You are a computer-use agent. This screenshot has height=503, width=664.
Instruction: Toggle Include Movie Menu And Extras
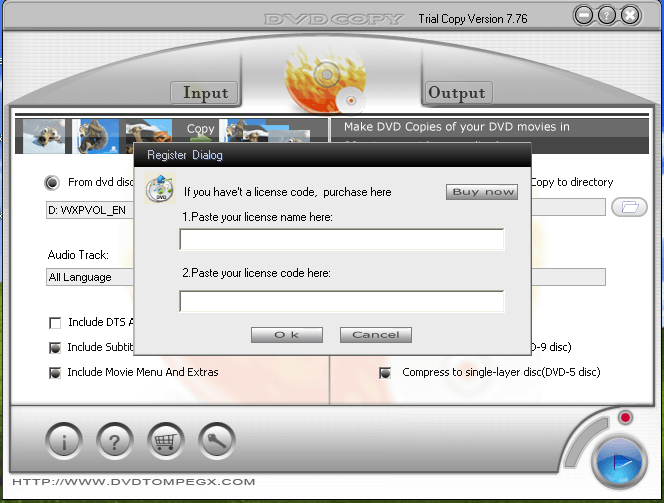pos(55,373)
